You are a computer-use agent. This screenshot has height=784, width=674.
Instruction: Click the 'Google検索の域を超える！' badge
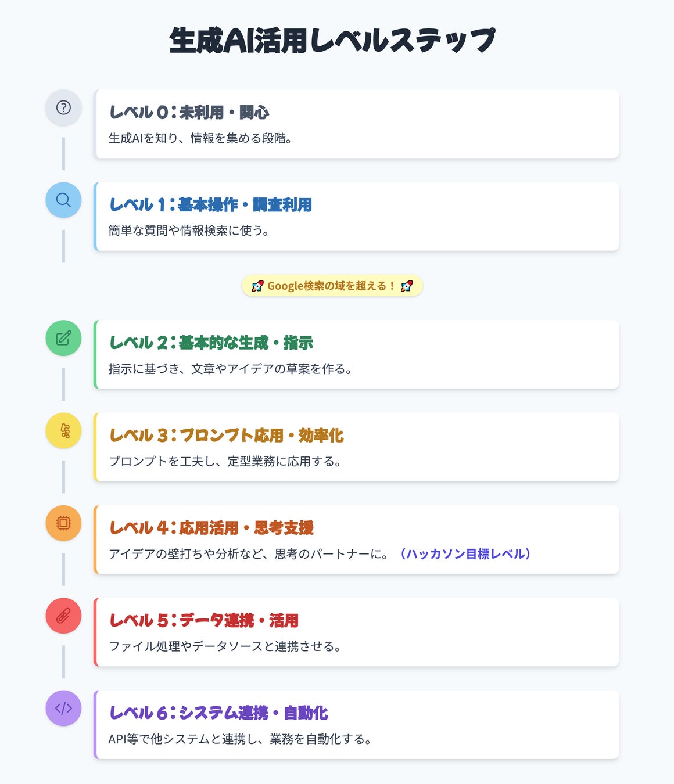[331, 286]
